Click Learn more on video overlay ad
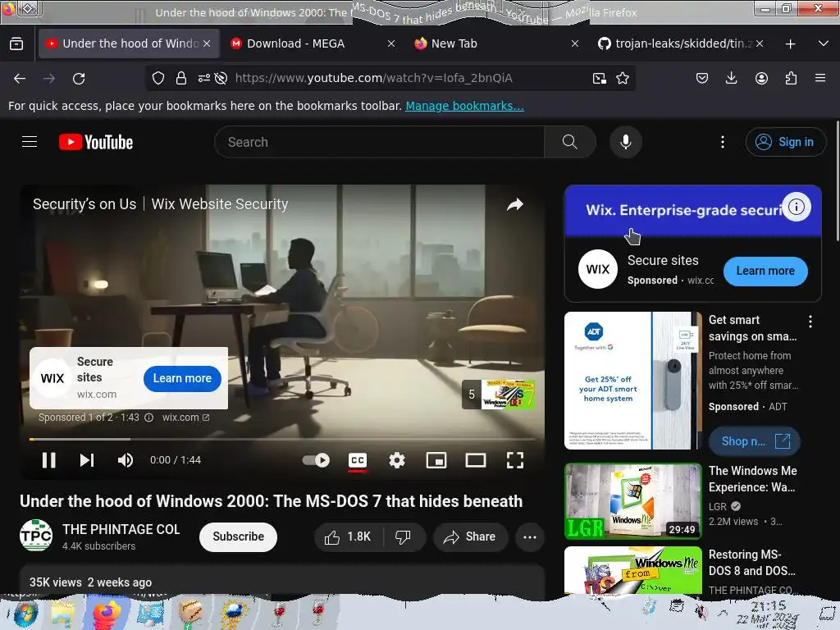The height and width of the screenshot is (630, 840). (x=182, y=378)
